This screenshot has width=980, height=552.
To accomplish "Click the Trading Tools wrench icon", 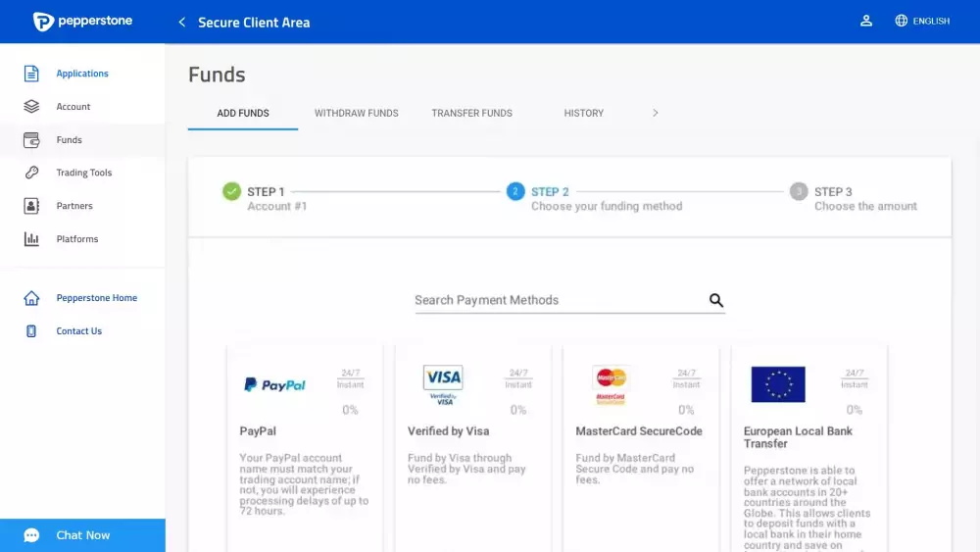I will point(31,173).
